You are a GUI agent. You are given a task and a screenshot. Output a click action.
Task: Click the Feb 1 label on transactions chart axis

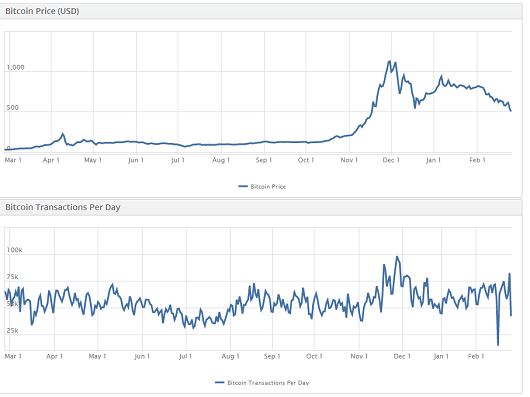[476, 356]
